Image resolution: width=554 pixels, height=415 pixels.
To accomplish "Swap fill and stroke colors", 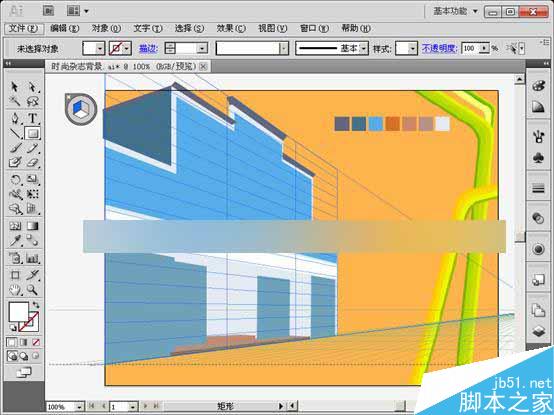I will pos(36,305).
